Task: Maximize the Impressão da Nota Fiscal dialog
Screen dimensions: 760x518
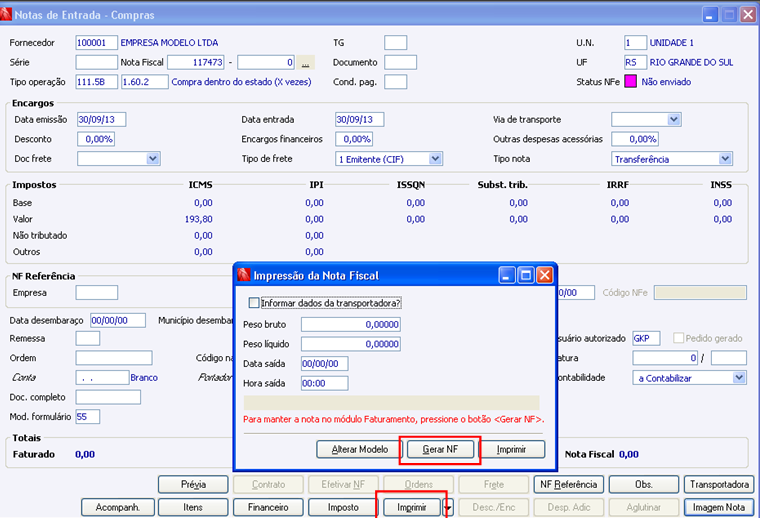Action: click(525, 276)
